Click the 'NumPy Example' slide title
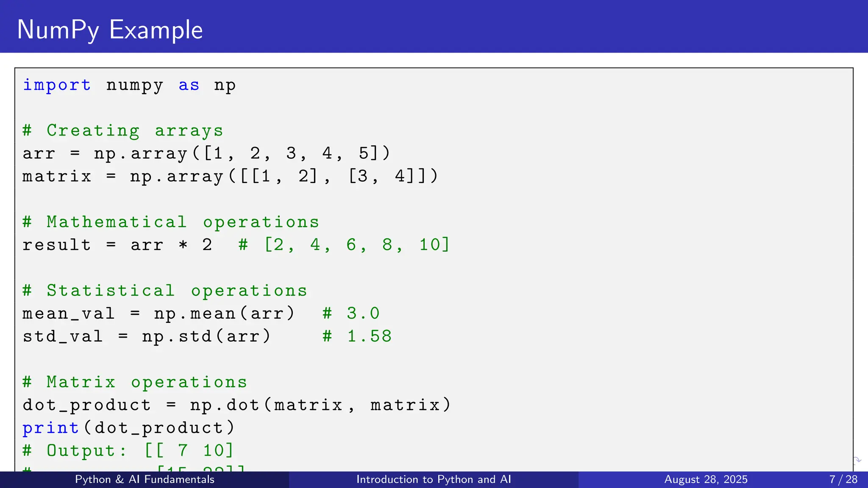 pyautogui.click(x=110, y=30)
